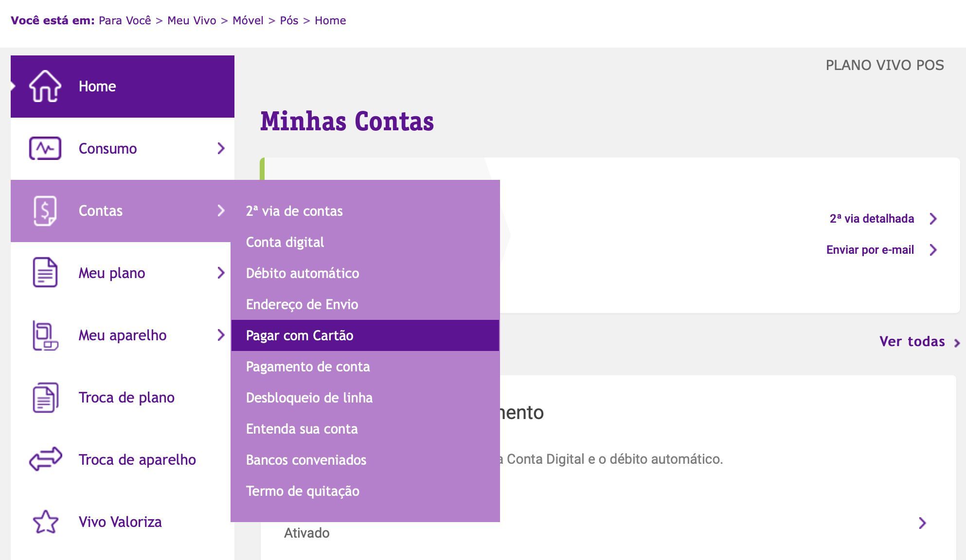Expand the Consumo submenu chevron
The height and width of the screenshot is (560, 966).
click(x=221, y=148)
